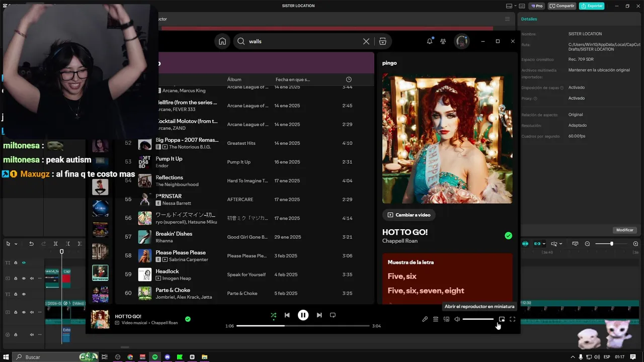Click info icon next to Proxy
This screenshot has height=362, width=644.
[535, 99]
